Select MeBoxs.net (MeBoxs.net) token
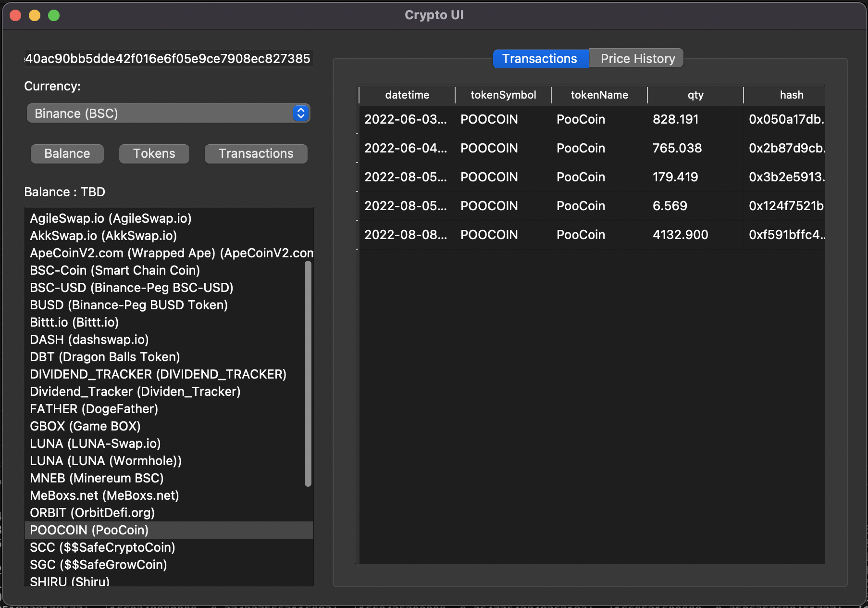868x608 pixels. point(169,495)
